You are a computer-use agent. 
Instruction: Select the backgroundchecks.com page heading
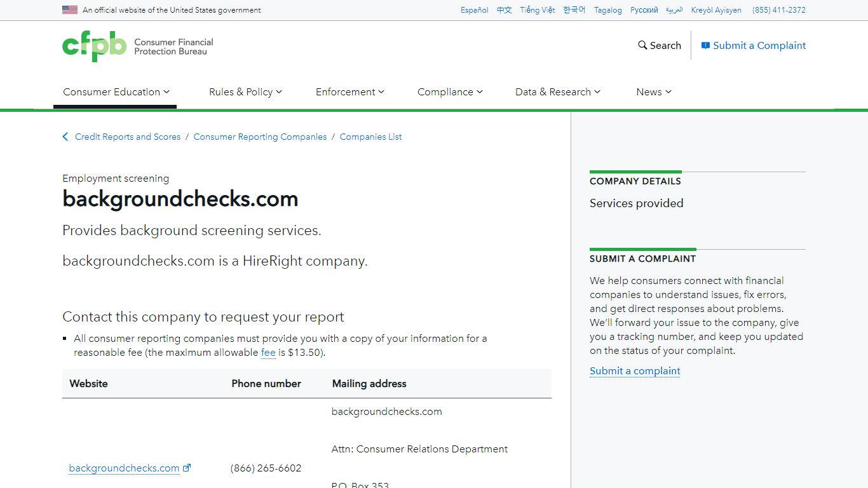[x=180, y=199]
